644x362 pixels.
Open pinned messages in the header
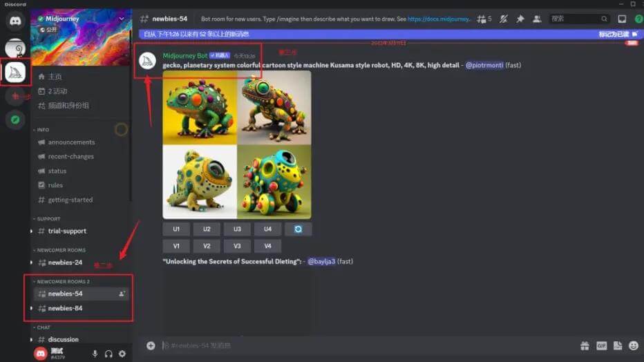click(x=520, y=19)
